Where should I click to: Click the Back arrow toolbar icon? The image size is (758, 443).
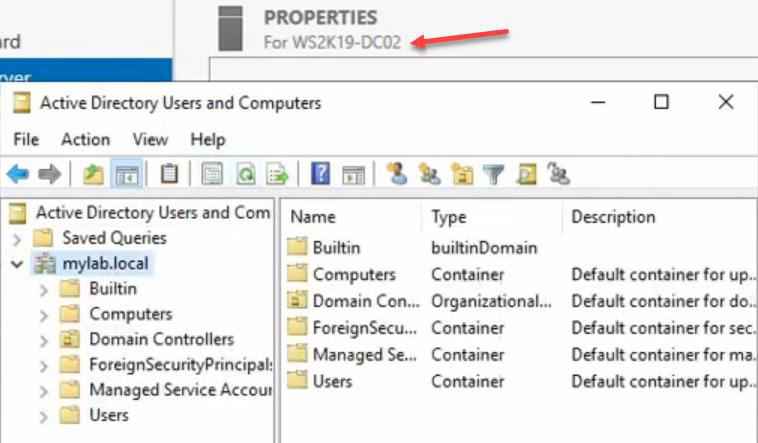[x=18, y=174]
